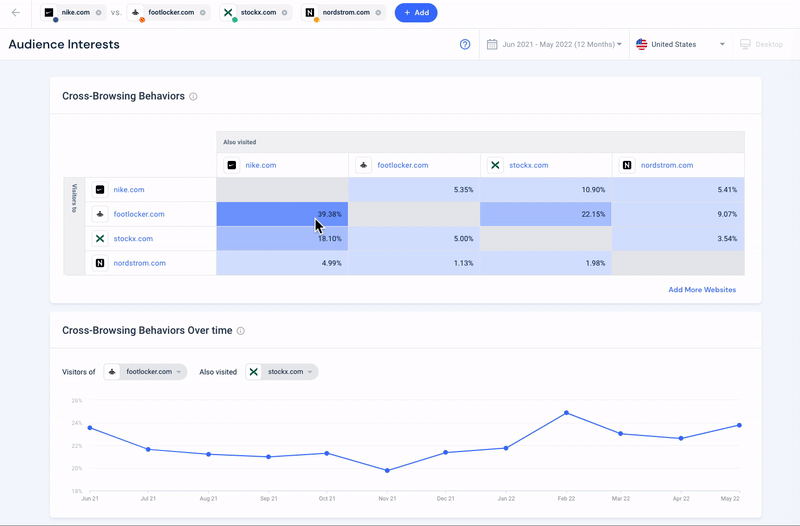Click the footlocker logo in row header
This screenshot has height=526, width=800.
pyautogui.click(x=100, y=214)
